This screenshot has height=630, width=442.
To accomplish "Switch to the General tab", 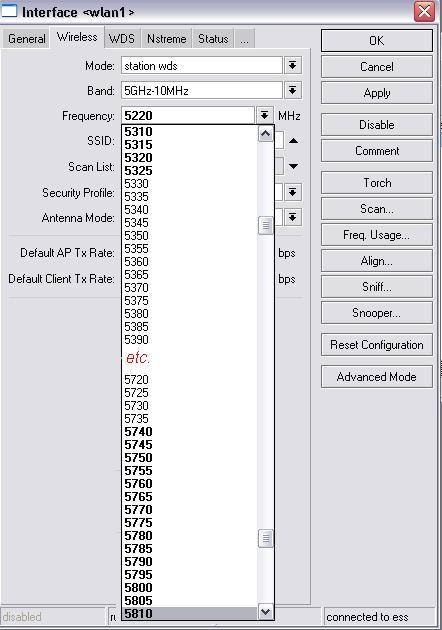I will [x=27, y=39].
